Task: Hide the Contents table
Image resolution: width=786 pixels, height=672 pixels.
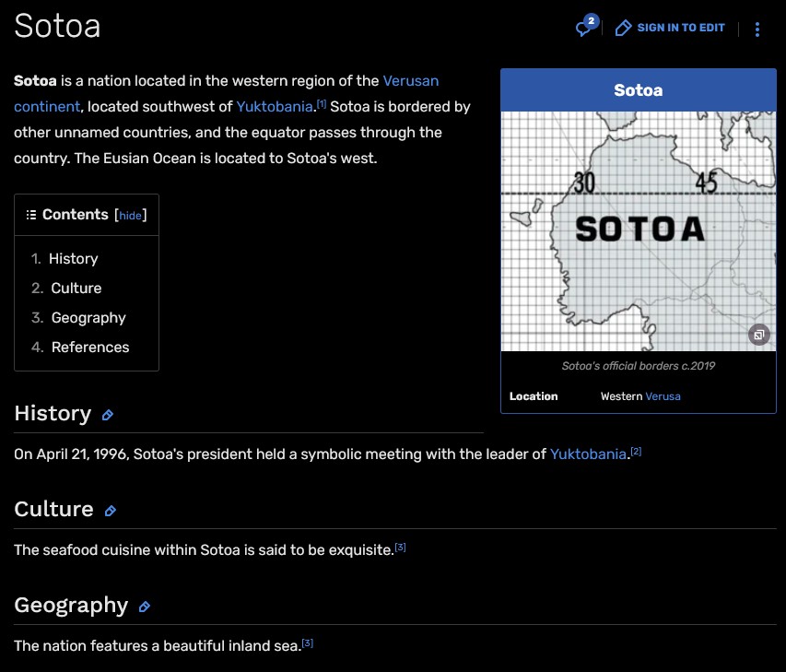Action: [131, 216]
